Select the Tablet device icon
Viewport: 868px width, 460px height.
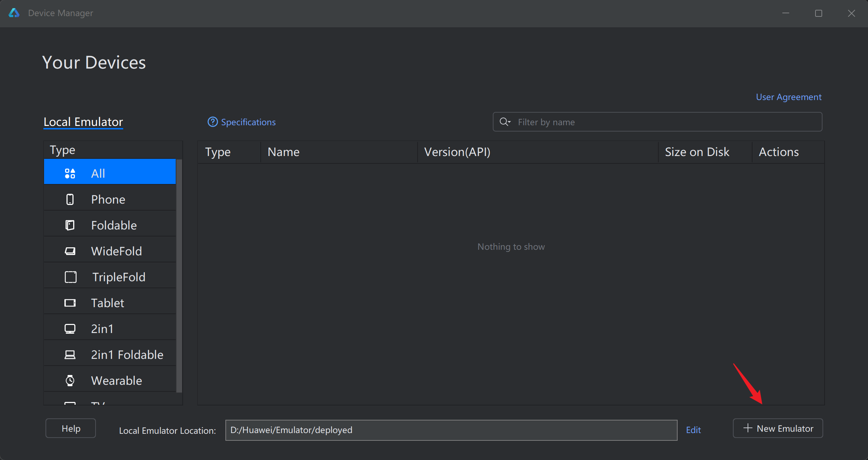pyautogui.click(x=70, y=303)
